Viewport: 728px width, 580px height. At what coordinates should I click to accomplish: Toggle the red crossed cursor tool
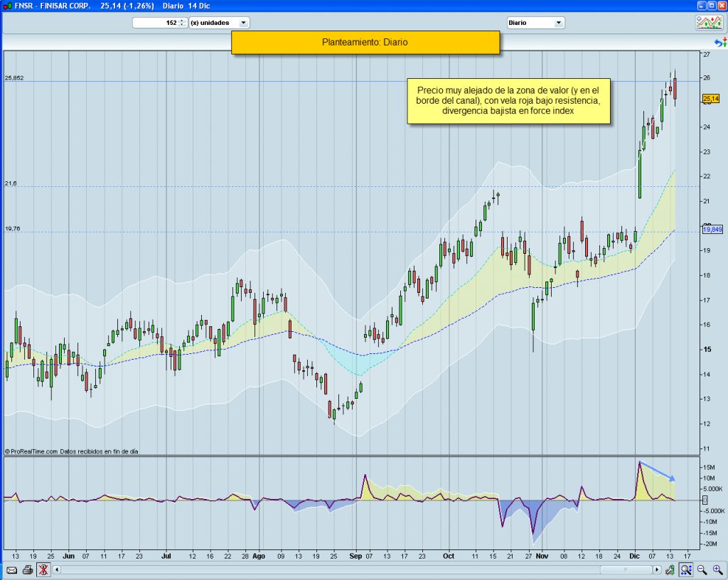pyautogui.click(x=43, y=570)
